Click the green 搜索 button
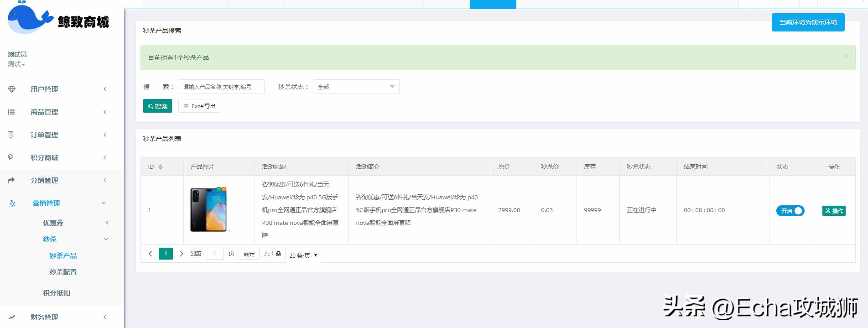Viewport: 868px width, 328px height. (x=157, y=106)
